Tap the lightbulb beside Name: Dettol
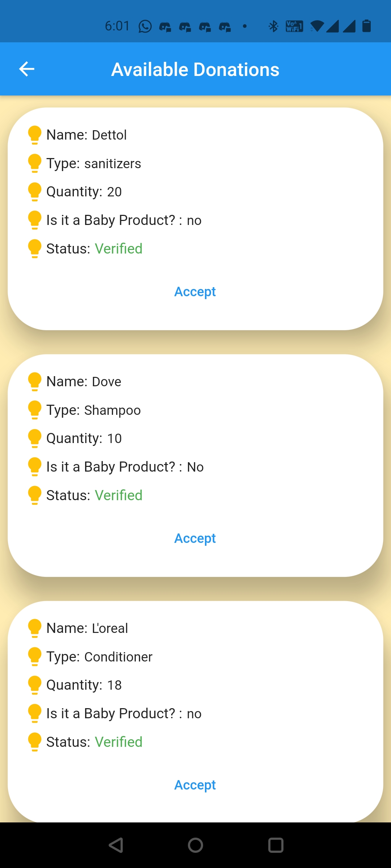The height and width of the screenshot is (868, 391). 35,135
